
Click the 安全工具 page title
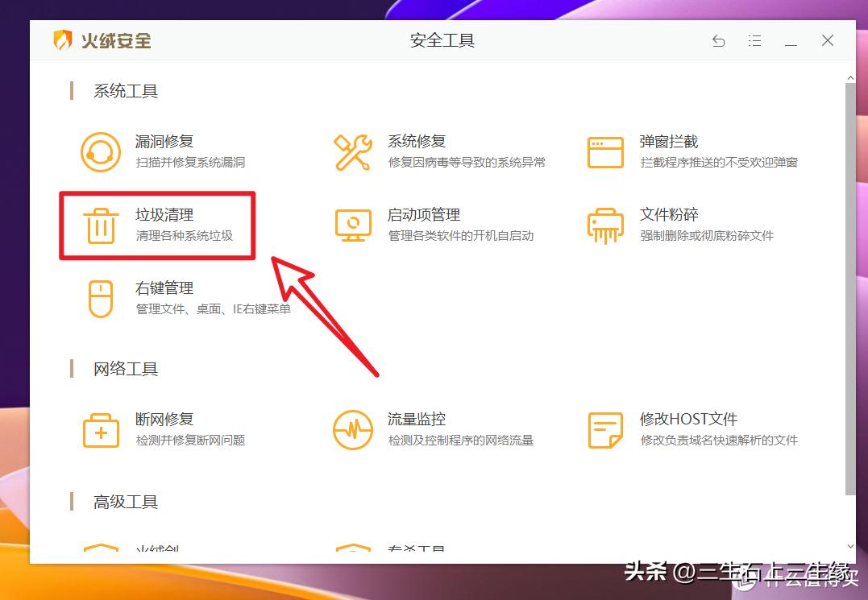[442, 40]
